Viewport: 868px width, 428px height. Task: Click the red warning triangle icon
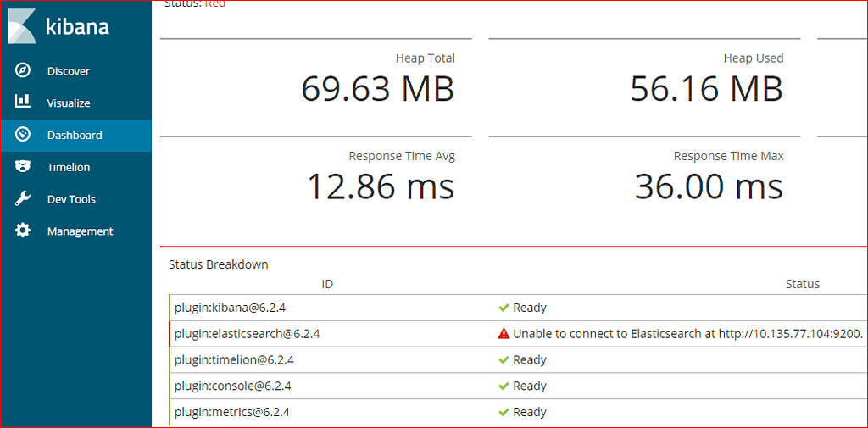504,334
